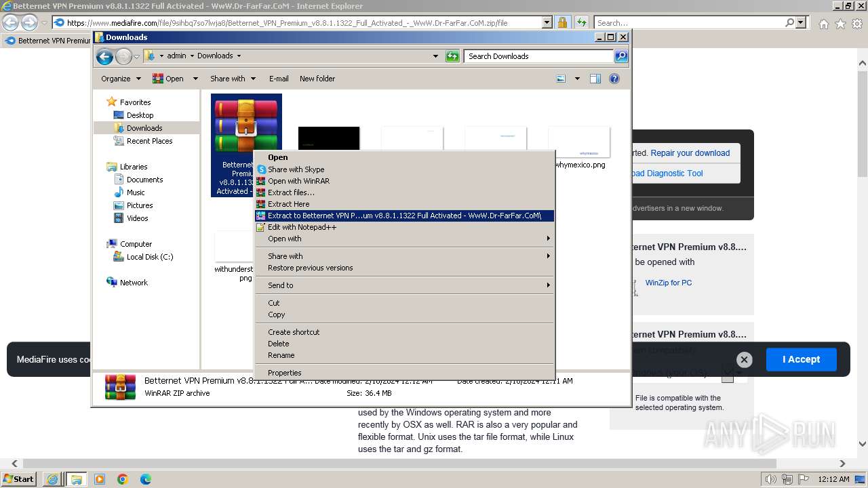Click IE tools gear icon
This screenshot has height=488, width=868.
857,24
